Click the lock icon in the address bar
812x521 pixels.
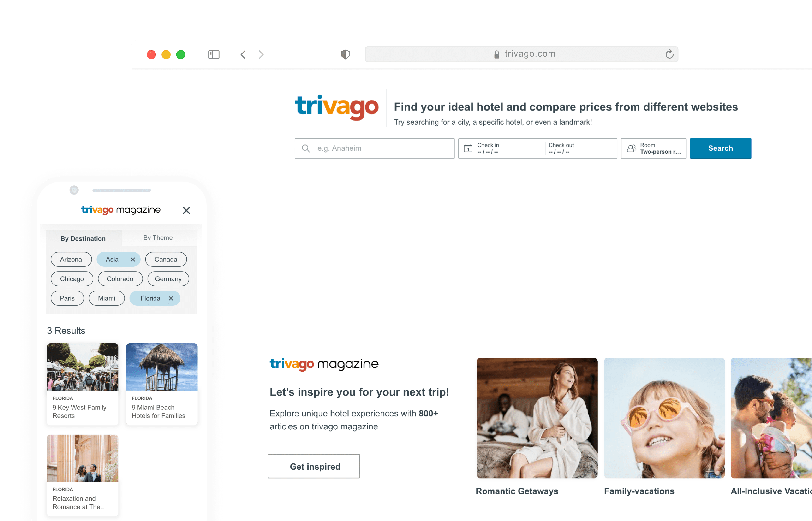pos(497,54)
